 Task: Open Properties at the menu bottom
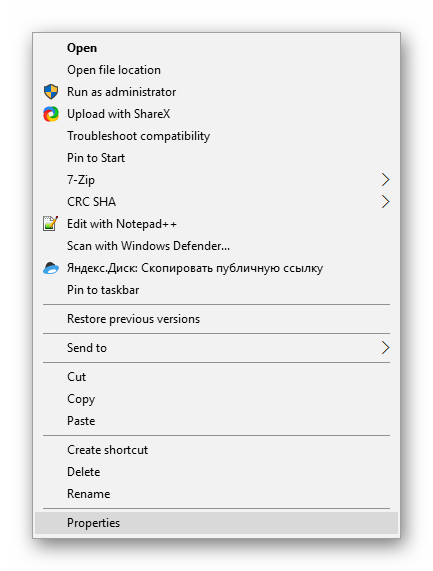[216, 523]
